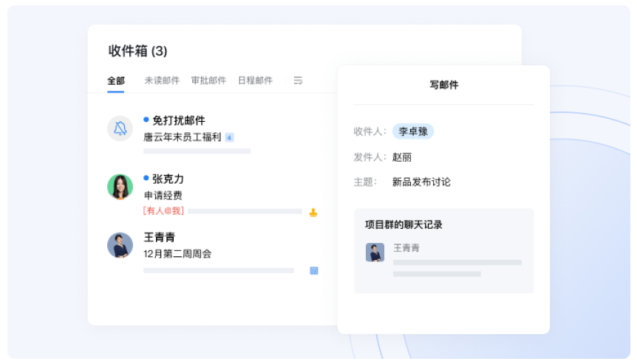Image resolution: width=637 pixels, height=364 pixels.
Task: Click the count badge 4 after 唐云年末员工福利
Action: pyautogui.click(x=229, y=137)
